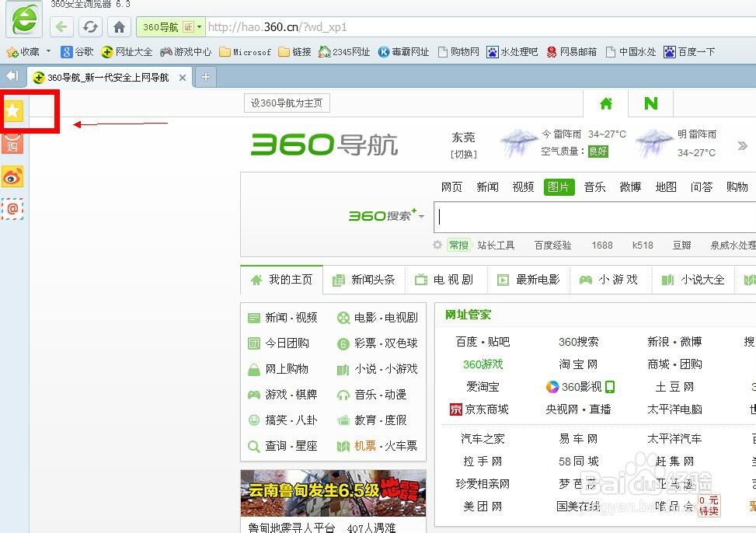Open the 中国水处 bookmark

coord(631,51)
